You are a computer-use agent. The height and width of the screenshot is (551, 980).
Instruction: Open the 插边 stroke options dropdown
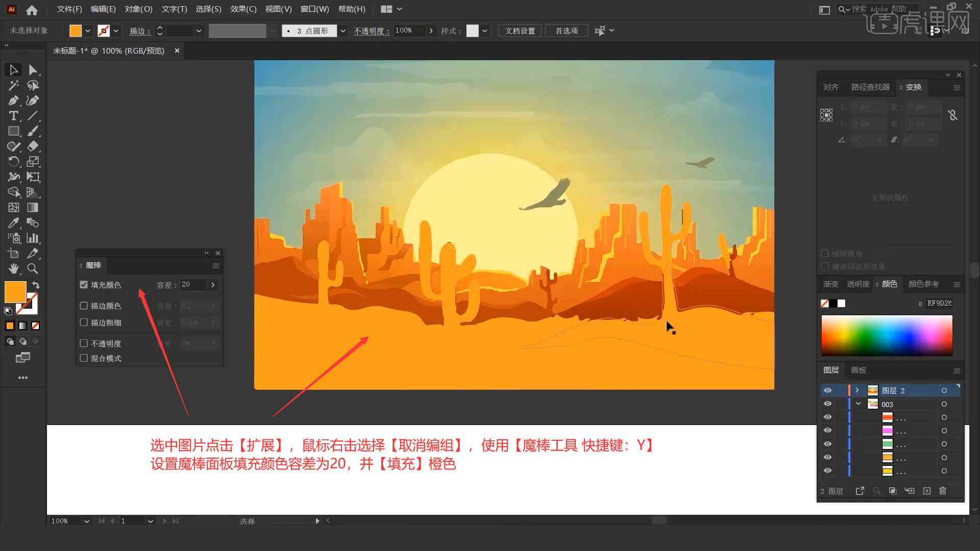tap(199, 30)
